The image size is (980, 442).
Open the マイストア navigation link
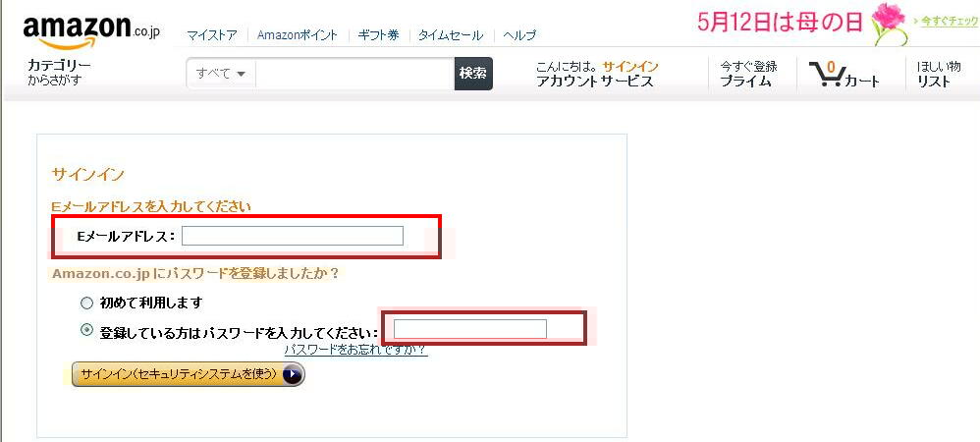point(212,35)
